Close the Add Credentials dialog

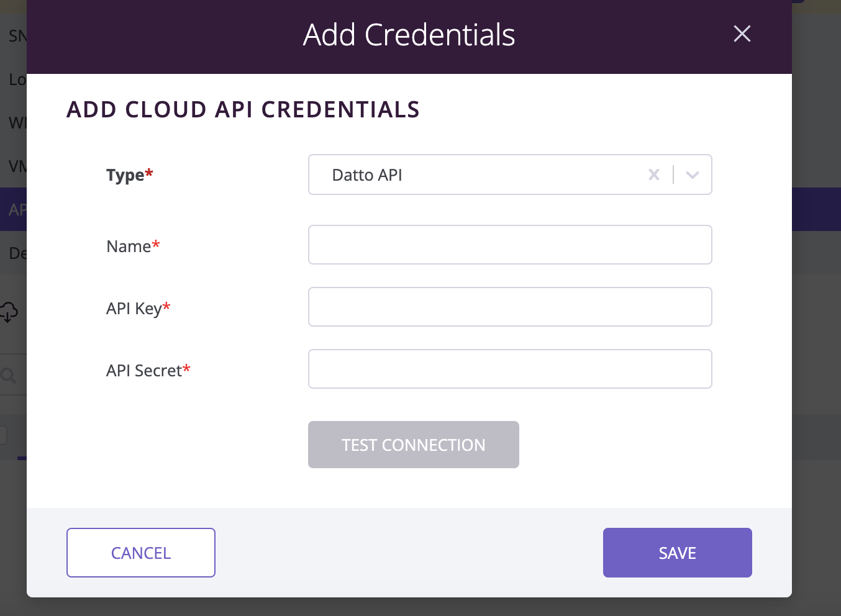pyautogui.click(x=742, y=34)
